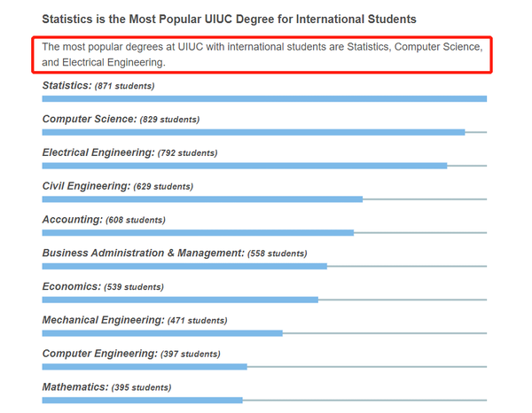Image resolution: width=532 pixels, height=413 pixels.
Task: Select the Electrical Engineering 792 students label
Action: point(129,152)
